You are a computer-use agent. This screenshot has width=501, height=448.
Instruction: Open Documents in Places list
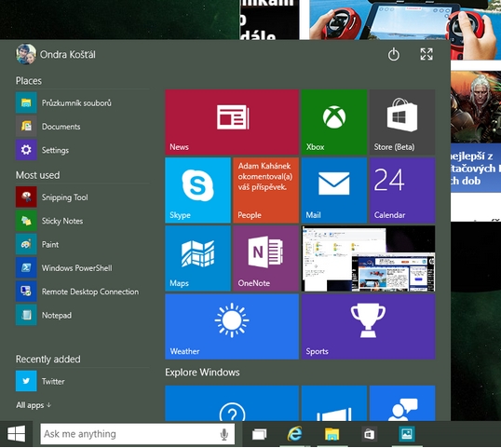(83, 127)
